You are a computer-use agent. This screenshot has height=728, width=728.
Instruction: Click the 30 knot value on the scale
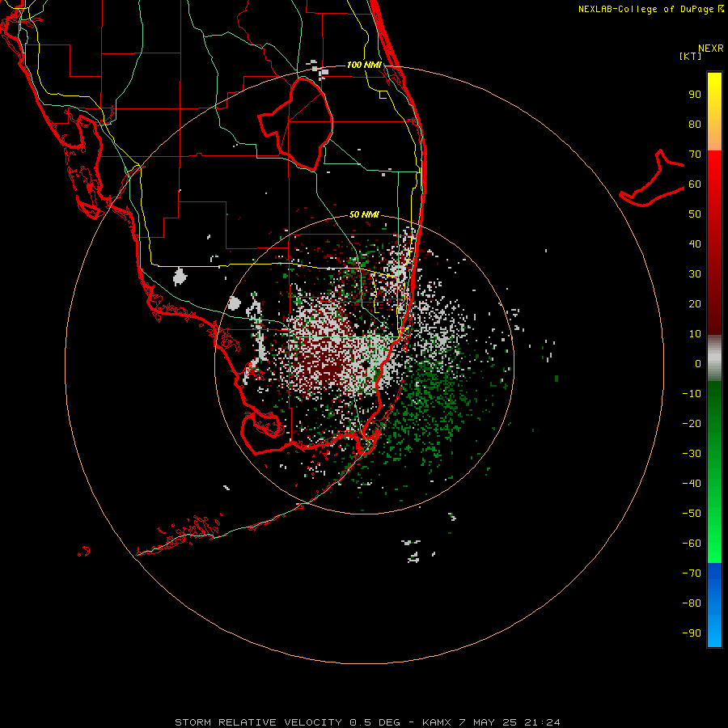[x=695, y=274]
